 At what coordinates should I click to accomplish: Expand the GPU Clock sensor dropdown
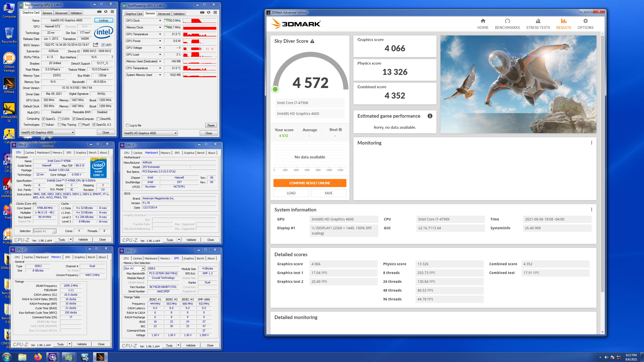[x=160, y=21]
